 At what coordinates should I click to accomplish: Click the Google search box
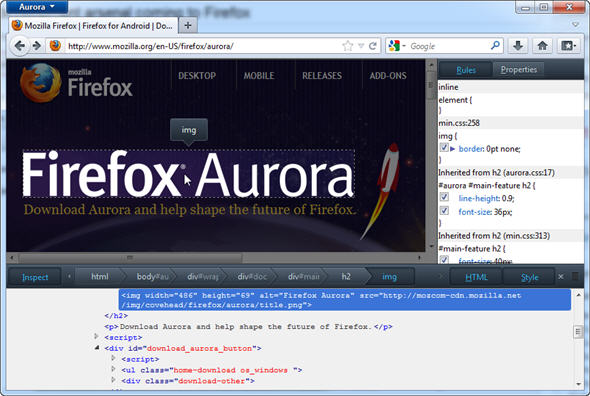click(x=449, y=46)
